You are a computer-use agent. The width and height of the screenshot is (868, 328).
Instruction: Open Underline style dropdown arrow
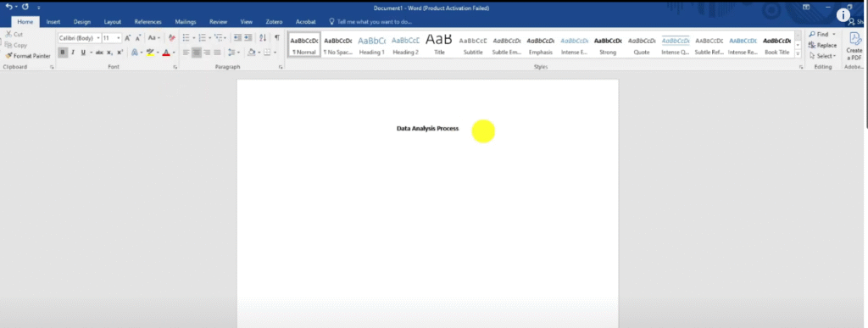[x=91, y=53]
